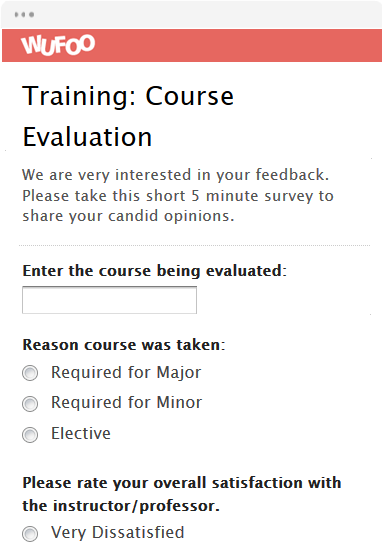Click the Wufoo logo in the header
Screen dimensions: 382x550
(58, 45)
